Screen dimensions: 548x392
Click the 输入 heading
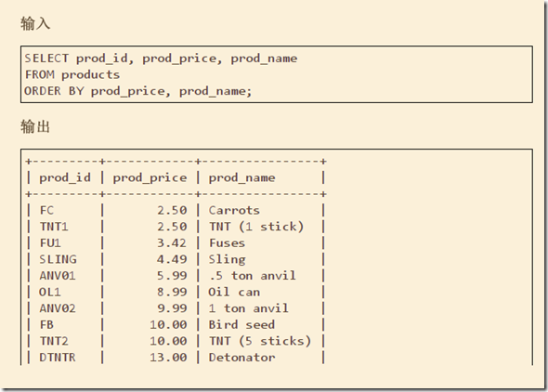(x=35, y=24)
